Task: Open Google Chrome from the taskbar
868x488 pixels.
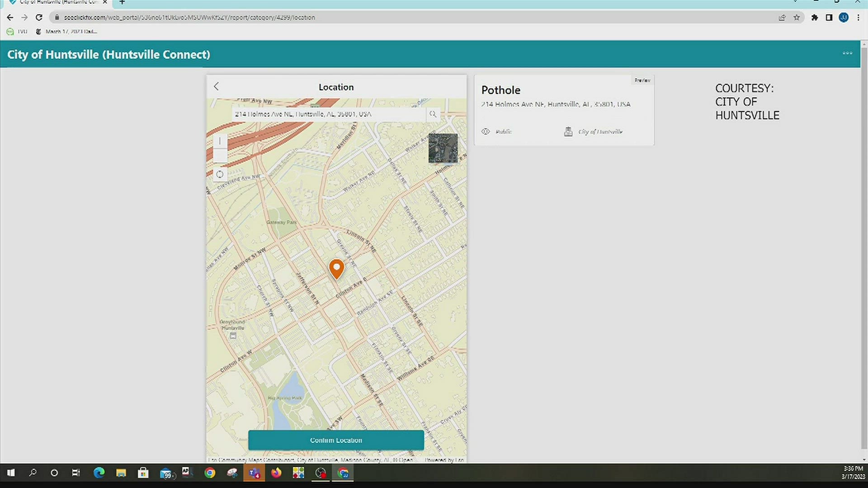Action: pyautogui.click(x=210, y=473)
